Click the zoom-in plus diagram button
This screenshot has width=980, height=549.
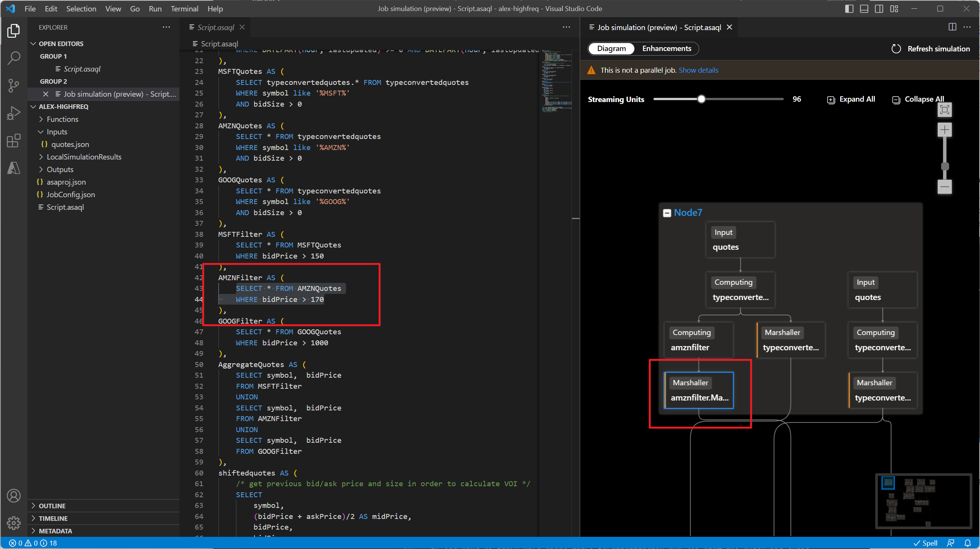(x=944, y=130)
